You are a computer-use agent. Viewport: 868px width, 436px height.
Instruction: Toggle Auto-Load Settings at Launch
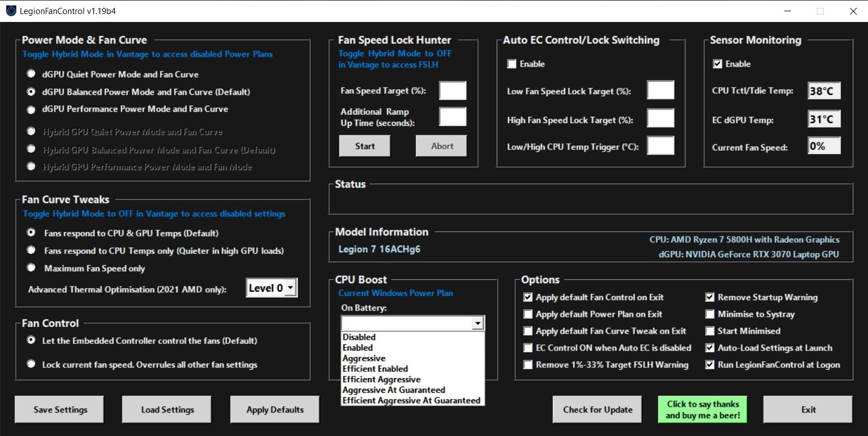pyautogui.click(x=710, y=348)
